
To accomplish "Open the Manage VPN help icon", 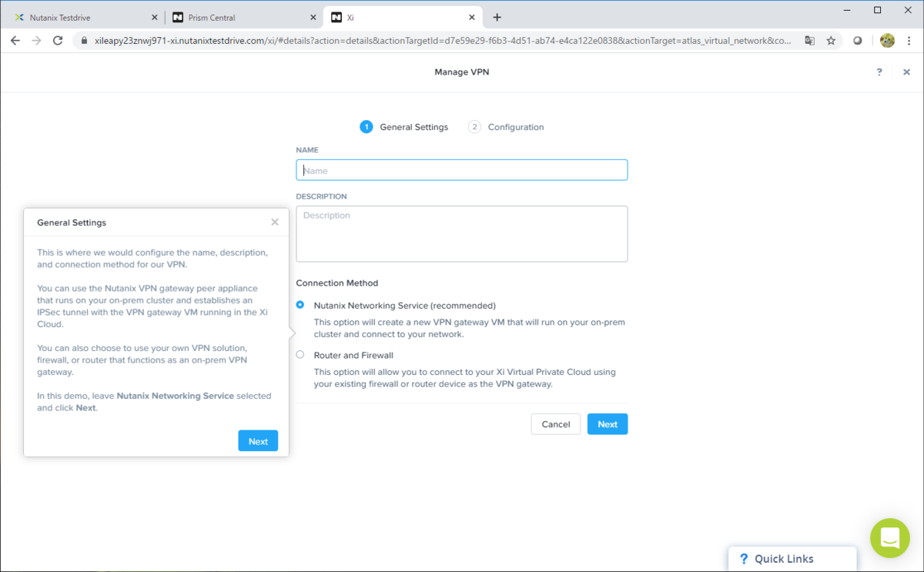I will 879,72.
